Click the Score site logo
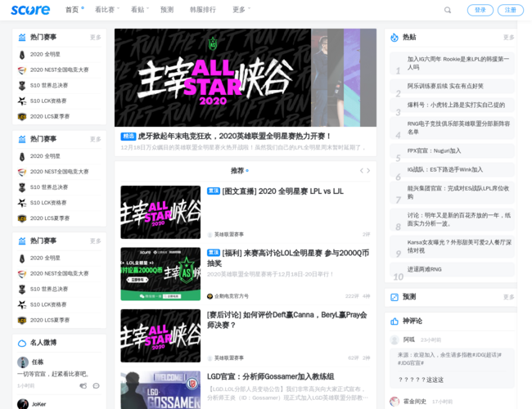The image size is (532, 409). (x=30, y=10)
